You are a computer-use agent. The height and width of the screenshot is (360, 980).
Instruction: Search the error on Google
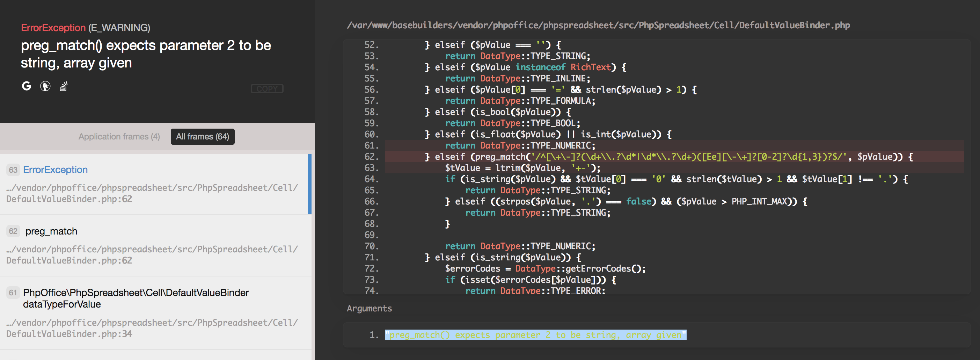pyautogui.click(x=27, y=86)
